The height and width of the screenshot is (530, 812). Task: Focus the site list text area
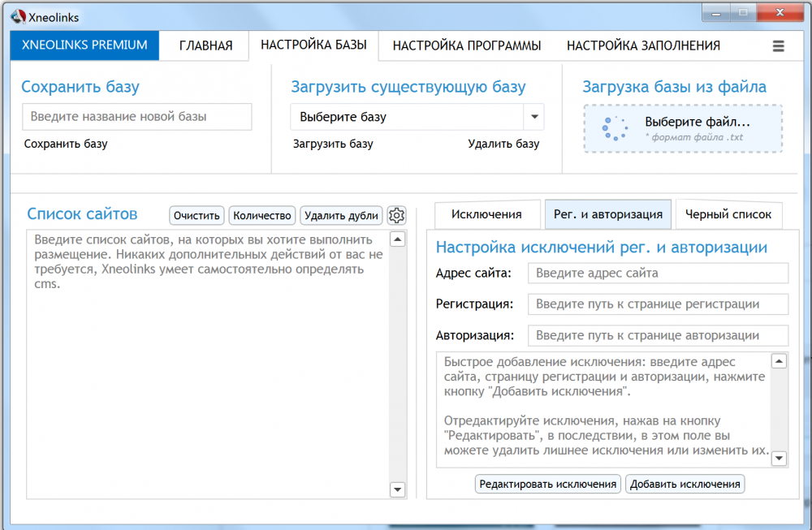(208, 364)
